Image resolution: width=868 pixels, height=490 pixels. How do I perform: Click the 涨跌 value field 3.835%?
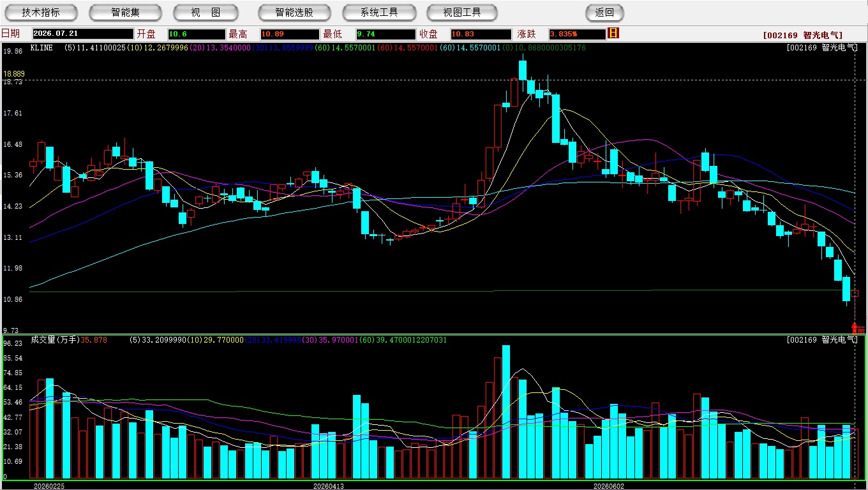point(576,34)
